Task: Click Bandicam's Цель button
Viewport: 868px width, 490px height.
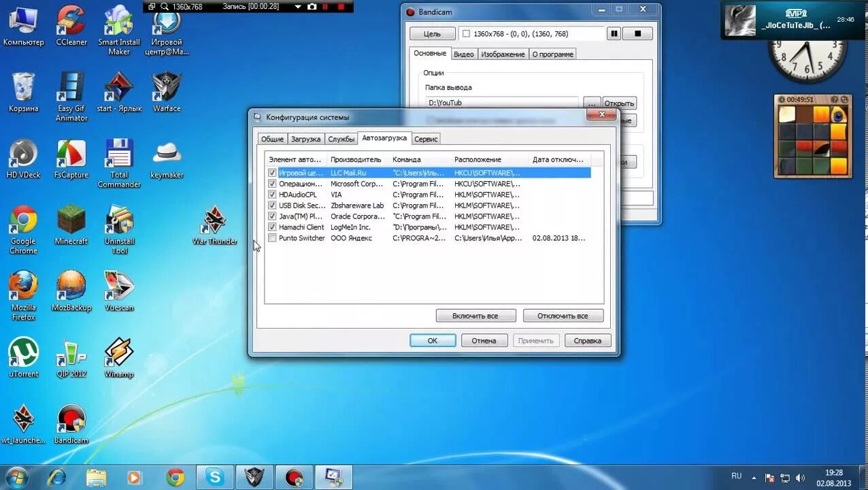Action: pos(432,33)
